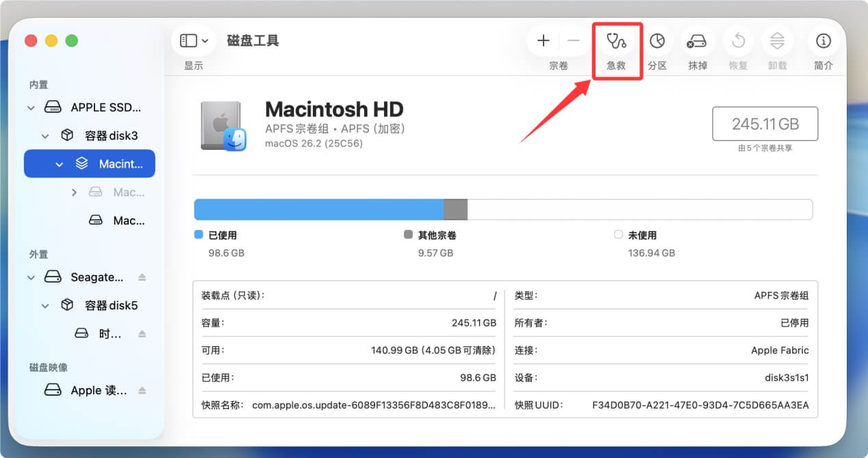Collapse the APPLE SSD tree item

[30, 107]
